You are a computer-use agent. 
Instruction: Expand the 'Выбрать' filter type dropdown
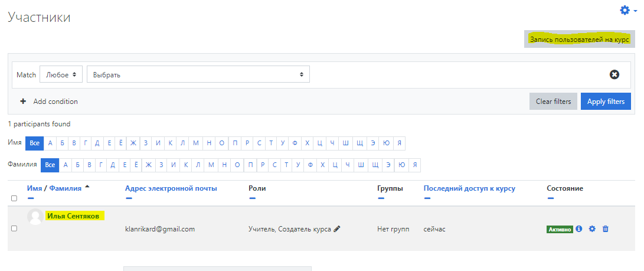pos(198,74)
